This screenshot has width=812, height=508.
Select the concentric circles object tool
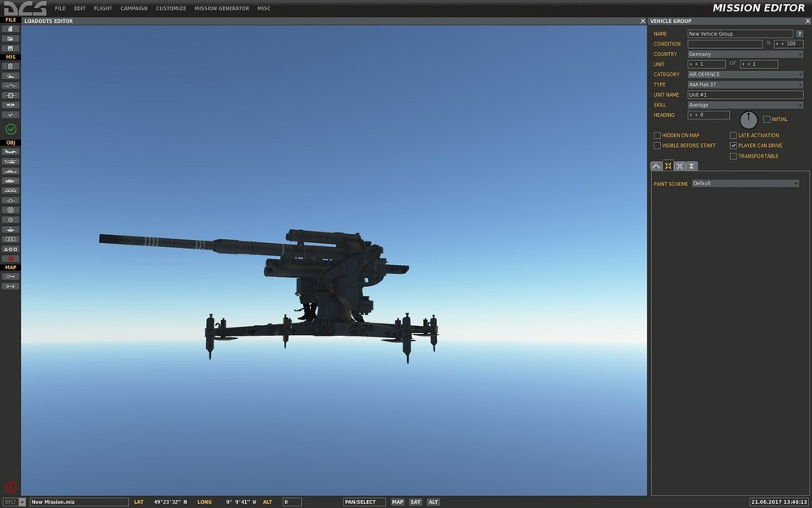[11, 210]
